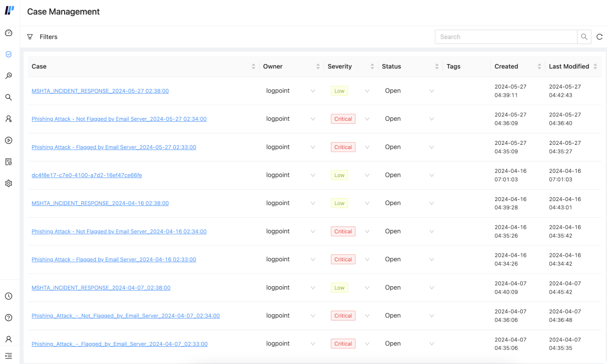The image size is (607, 364).
Task: Click the refresh icon beside search
Action: click(x=599, y=37)
